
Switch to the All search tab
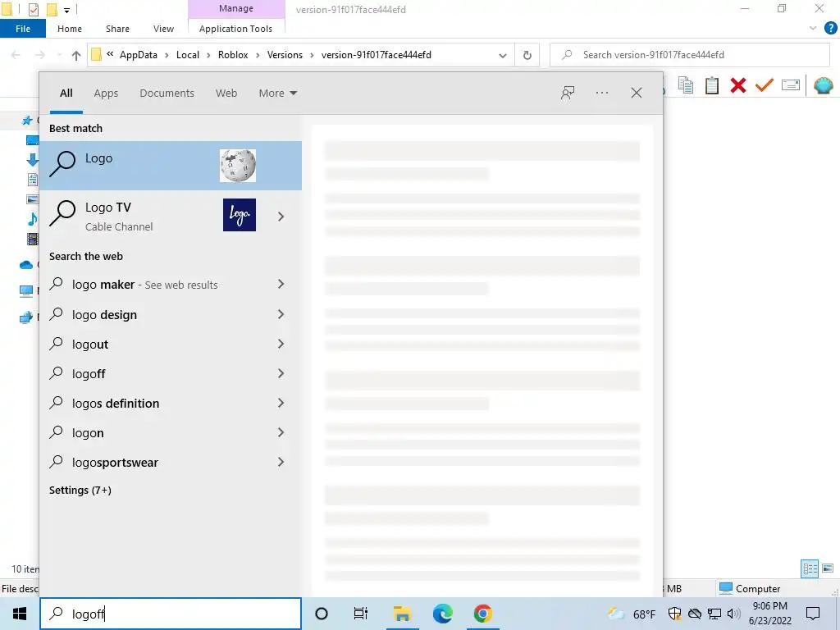pos(66,94)
